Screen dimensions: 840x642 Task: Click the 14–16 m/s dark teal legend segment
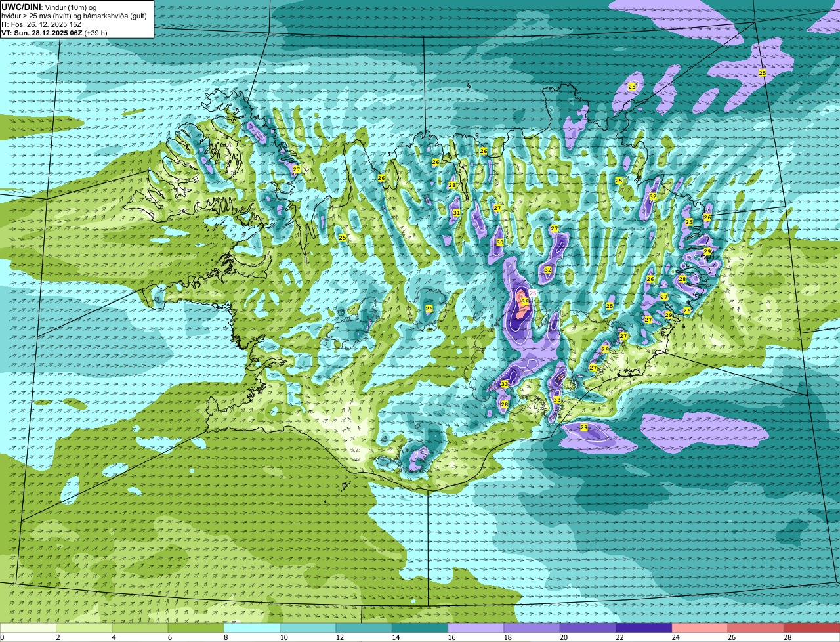click(x=420, y=628)
